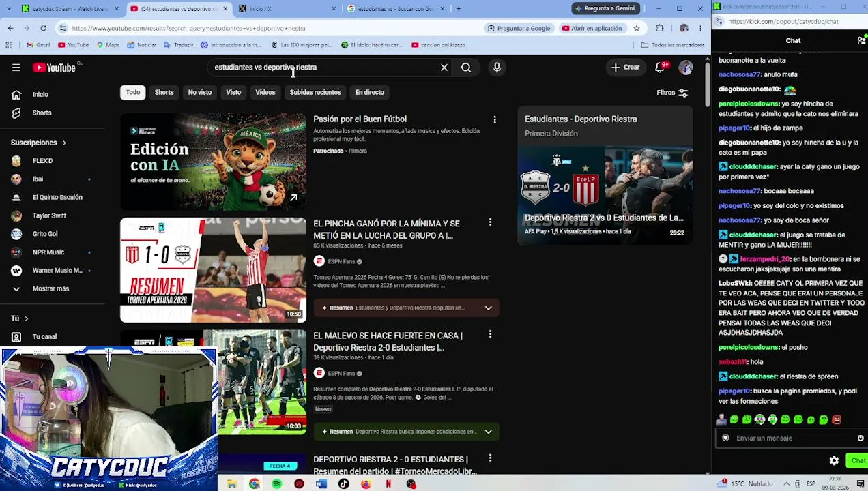Open Grito Gol subscription channel

pos(45,234)
